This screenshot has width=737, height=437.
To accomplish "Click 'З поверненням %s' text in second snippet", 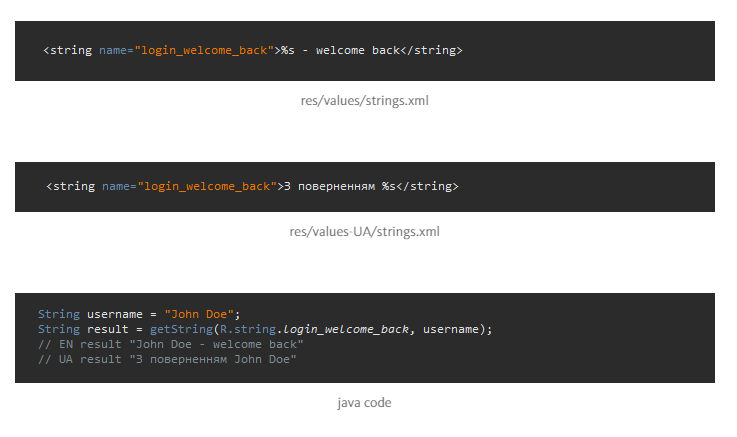I will click(x=336, y=186).
